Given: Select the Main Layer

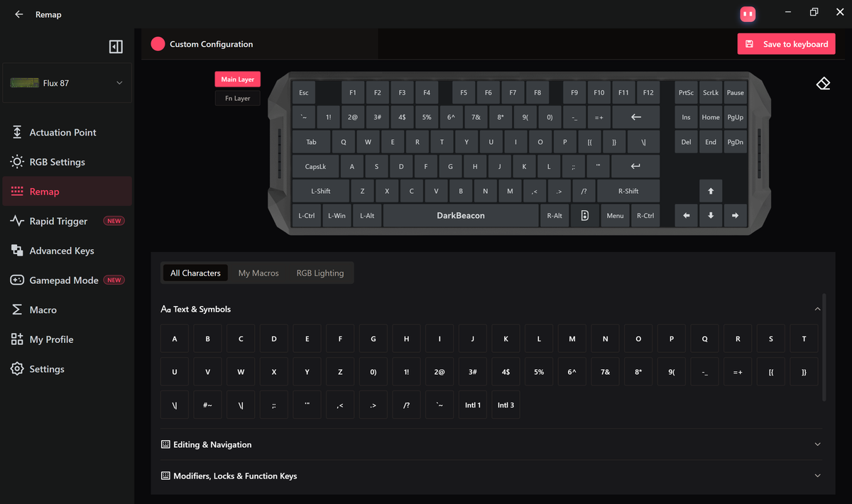Looking at the screenshot, I should (x=238, y=80).
